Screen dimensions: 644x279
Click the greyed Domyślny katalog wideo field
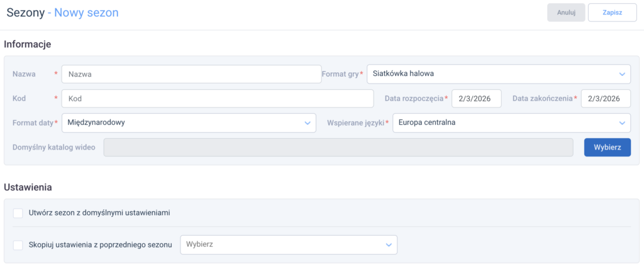[x=338, y=147]
